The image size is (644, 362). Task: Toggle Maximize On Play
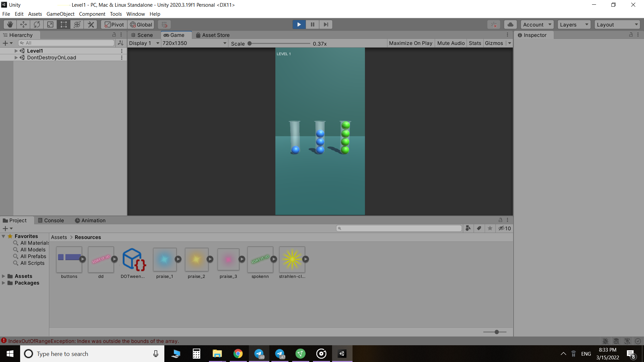coord(411,43)
